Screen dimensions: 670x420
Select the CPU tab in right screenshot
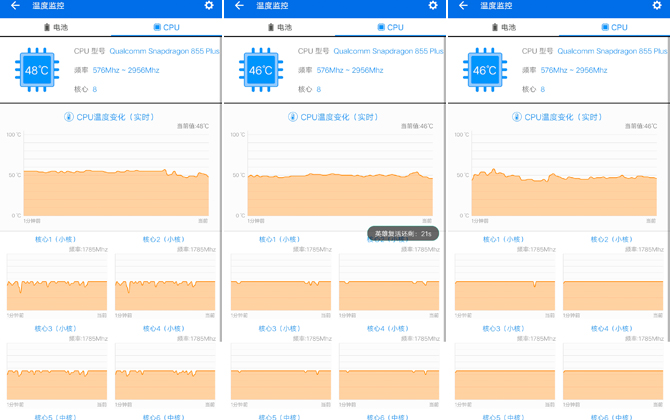click(614, 27)
